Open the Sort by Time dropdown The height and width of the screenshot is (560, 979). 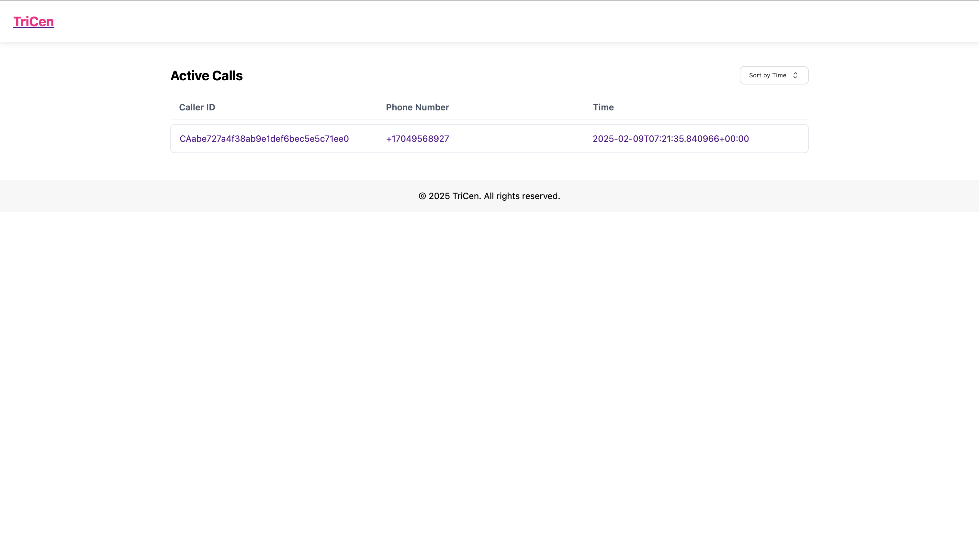coord(773,75)
